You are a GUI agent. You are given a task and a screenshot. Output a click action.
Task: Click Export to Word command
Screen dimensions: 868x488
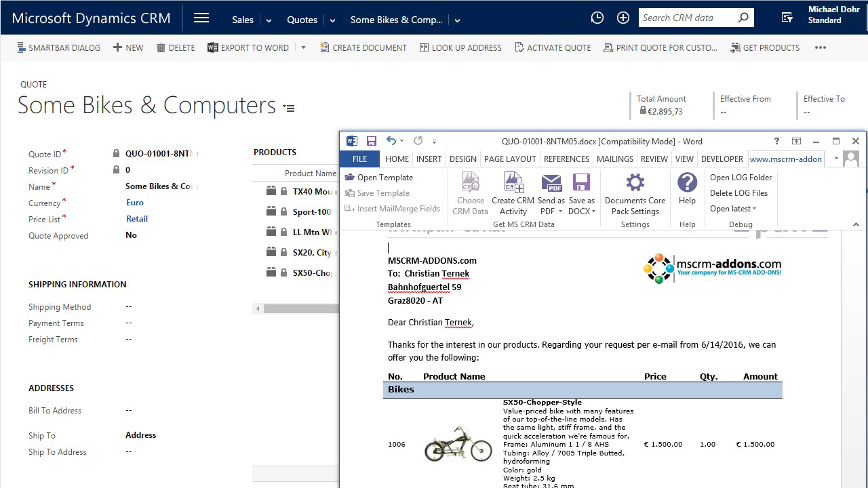point(248,47)
